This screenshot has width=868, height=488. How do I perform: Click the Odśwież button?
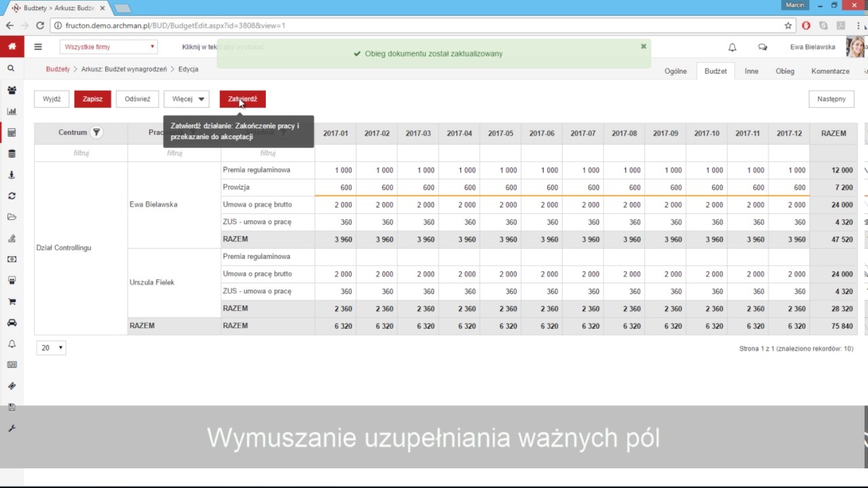(x=137, y=99)
